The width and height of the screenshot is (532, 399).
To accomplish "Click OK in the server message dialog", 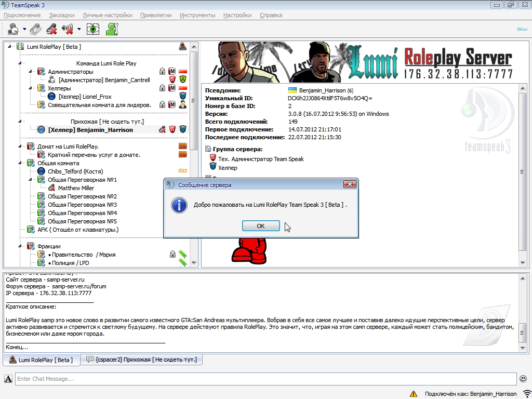I will coord(261,226).
